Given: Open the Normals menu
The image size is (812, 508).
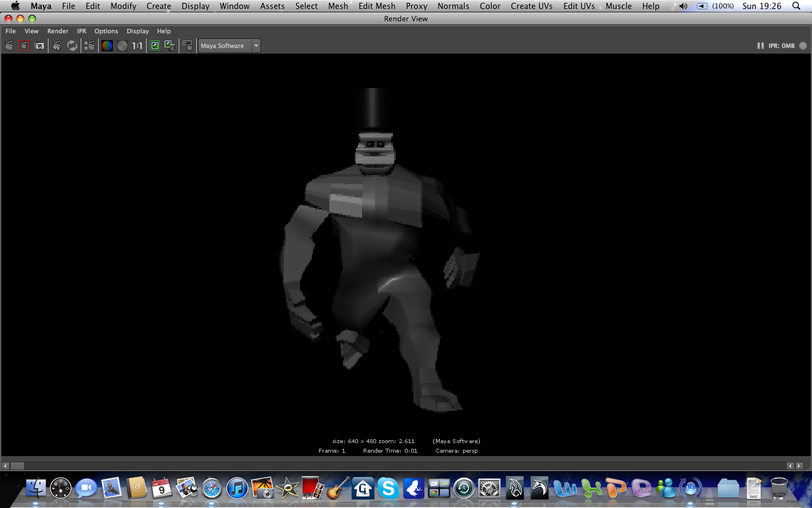Looking at the screenshot, I should point(453,6).
